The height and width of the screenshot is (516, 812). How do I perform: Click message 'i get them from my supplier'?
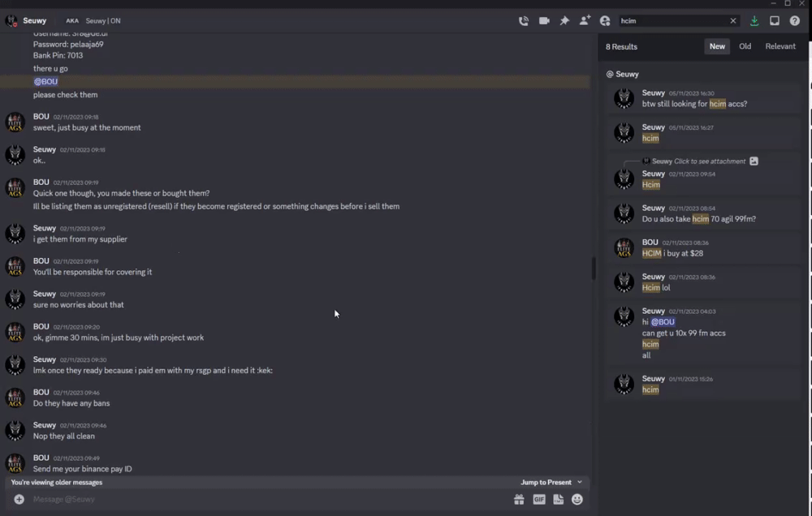[80, 239]
